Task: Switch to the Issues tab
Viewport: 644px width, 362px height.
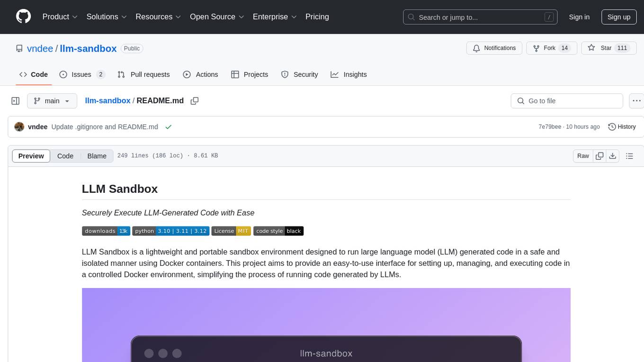Action: pyautogui.click(x=82, y=74)
